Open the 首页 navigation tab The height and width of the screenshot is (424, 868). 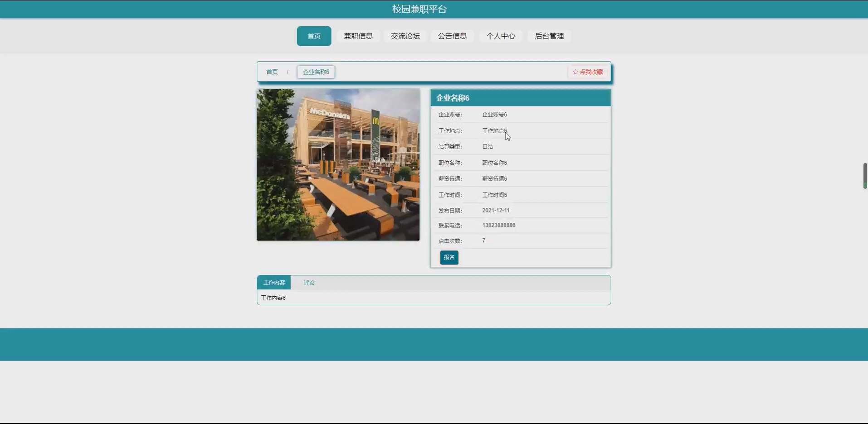tap(314, 36)
